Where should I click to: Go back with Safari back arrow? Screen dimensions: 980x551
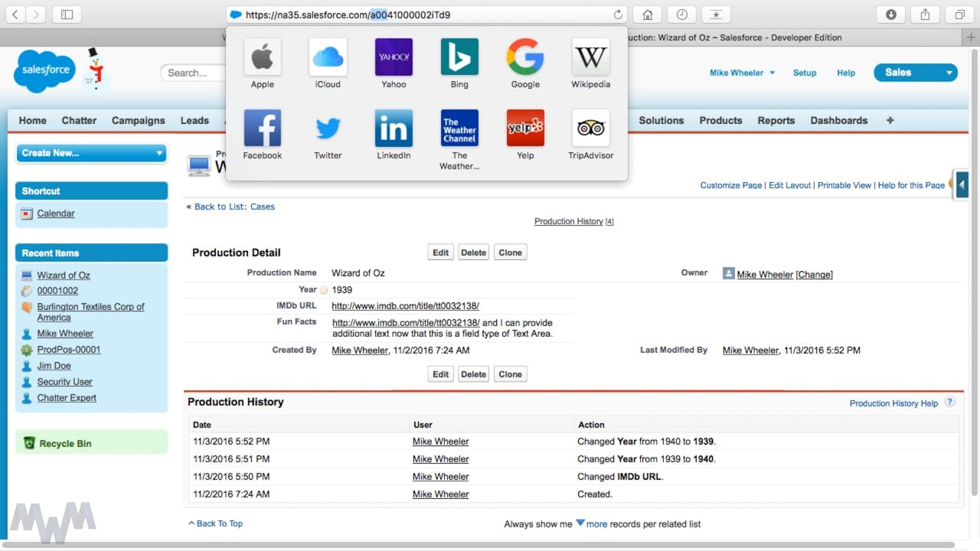tap(15, 15)
